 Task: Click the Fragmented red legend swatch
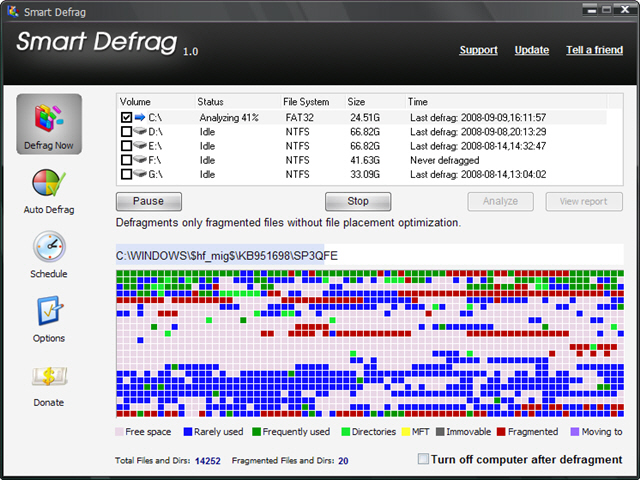[x=501, y=431]
